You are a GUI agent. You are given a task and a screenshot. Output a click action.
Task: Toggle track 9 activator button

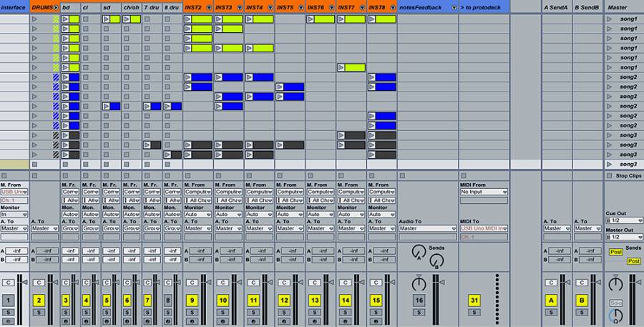click(x=192, y=301)
